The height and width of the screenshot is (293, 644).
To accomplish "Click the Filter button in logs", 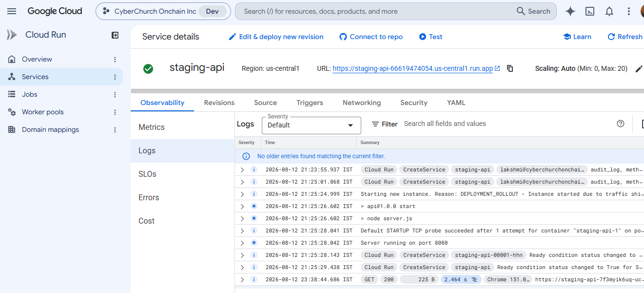I will [x=385, y=124].
